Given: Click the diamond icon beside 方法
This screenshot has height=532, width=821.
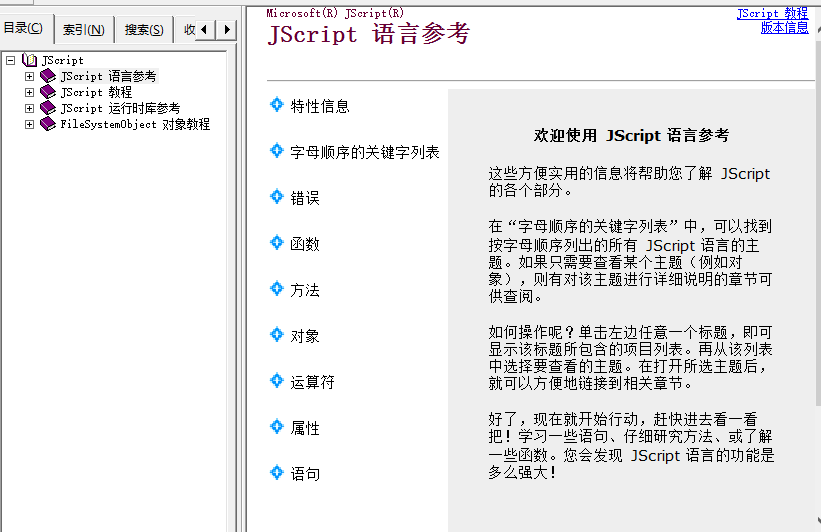Looking at the screenshot, I should tap(277, 289).
